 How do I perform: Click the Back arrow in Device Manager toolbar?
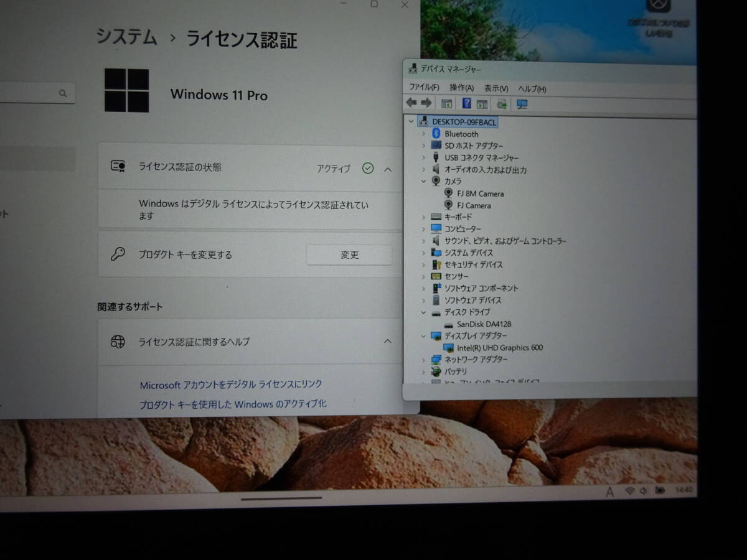click(x=411, y=103)
